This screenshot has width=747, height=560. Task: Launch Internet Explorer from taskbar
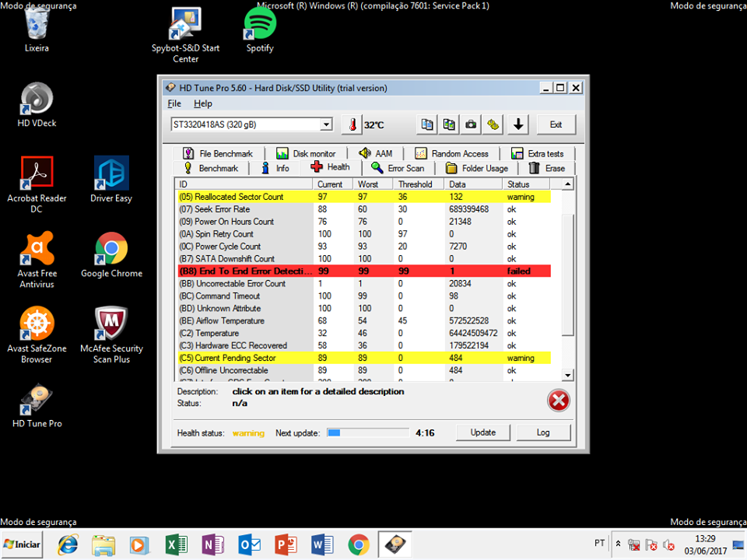pyautogui.click(x=68, y=544)
